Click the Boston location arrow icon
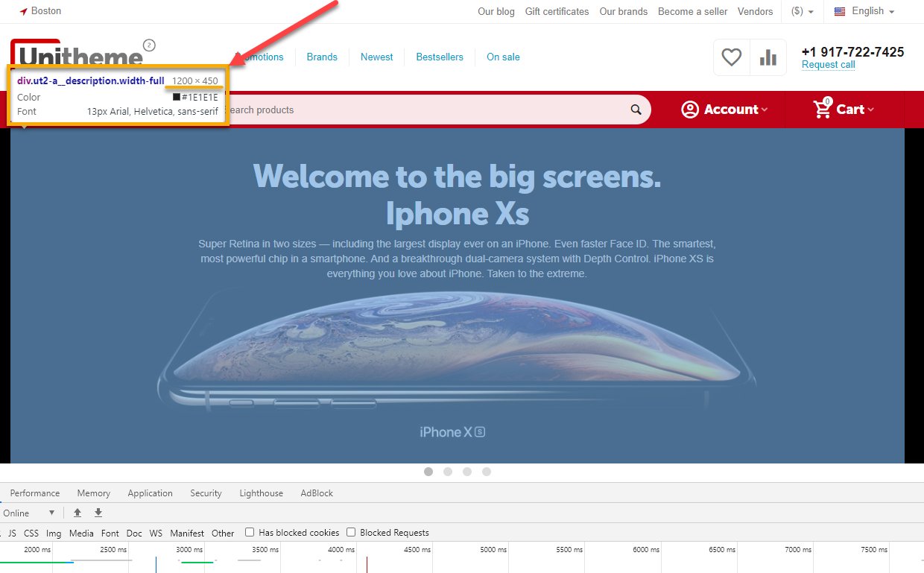The width and height of the screenshot is (924, 573). tap(23, 12)
